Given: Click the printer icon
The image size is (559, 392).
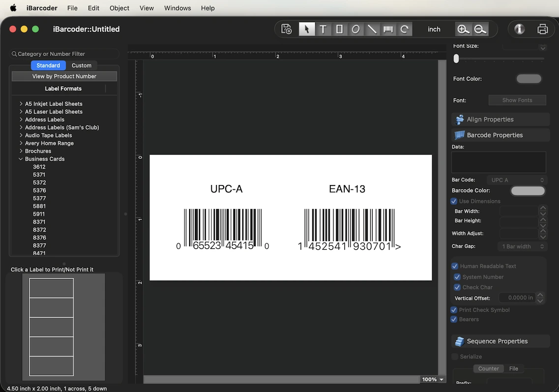Looking at the screenshot, I should [543, 29].
